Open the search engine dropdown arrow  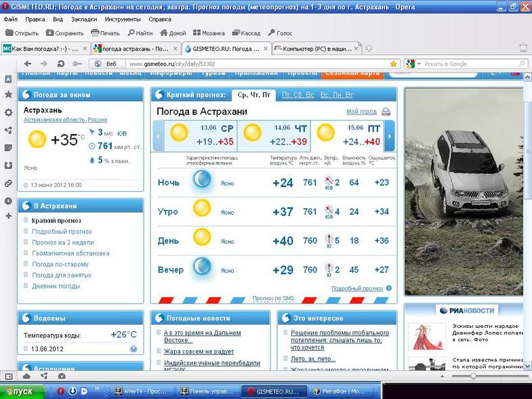419,64
